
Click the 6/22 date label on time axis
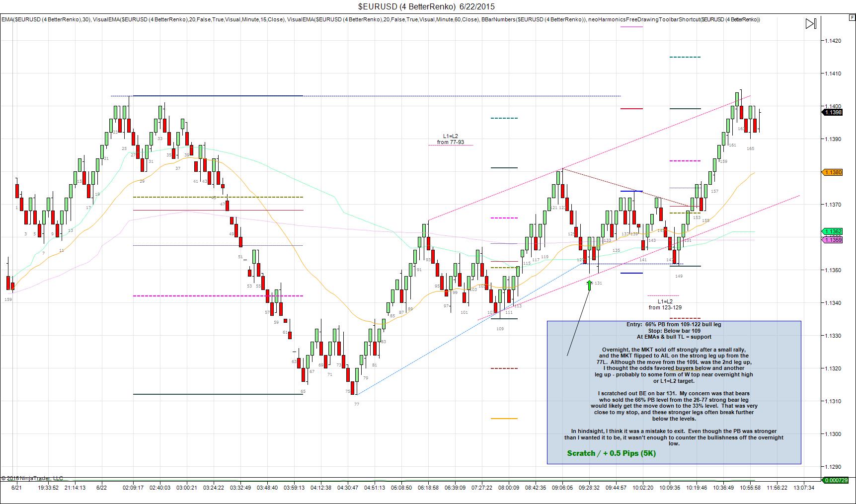pyautogui.click(x=102, y=488)
